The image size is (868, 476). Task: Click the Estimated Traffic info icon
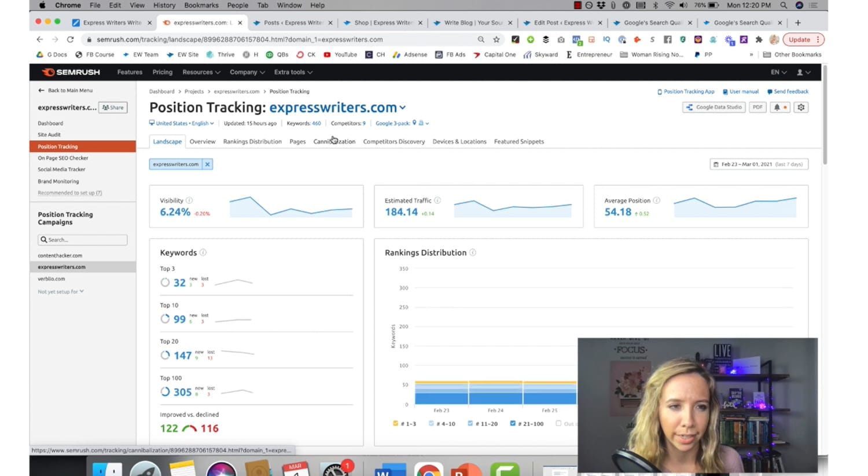437,200
